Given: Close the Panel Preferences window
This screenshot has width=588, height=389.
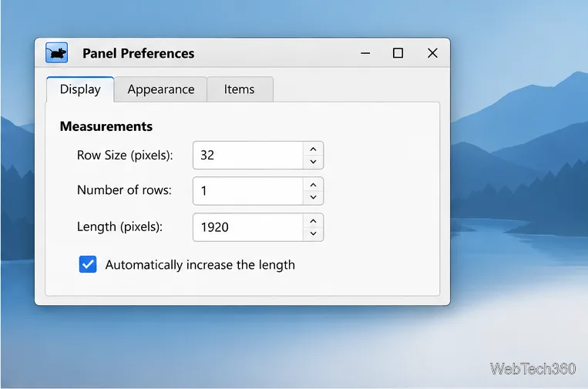Looking at the screenshot, I should (432, 53).
